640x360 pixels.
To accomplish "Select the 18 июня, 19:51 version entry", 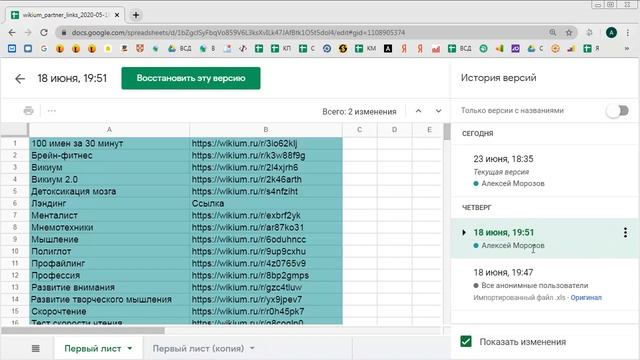I will tap(544, 238).
